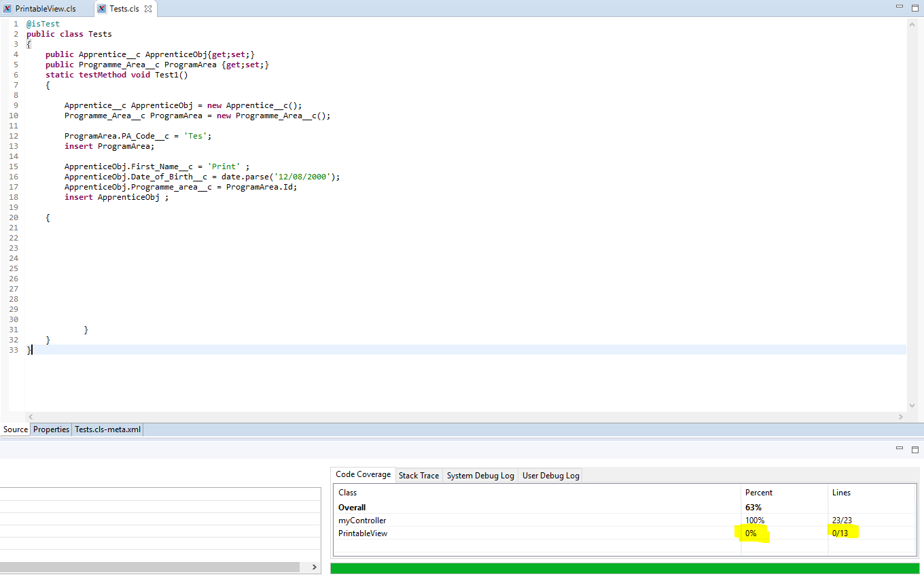Screen dimensions: 924x581
Task: Switch to the Code Coverage tab
Action: click(x=363, y=474)
